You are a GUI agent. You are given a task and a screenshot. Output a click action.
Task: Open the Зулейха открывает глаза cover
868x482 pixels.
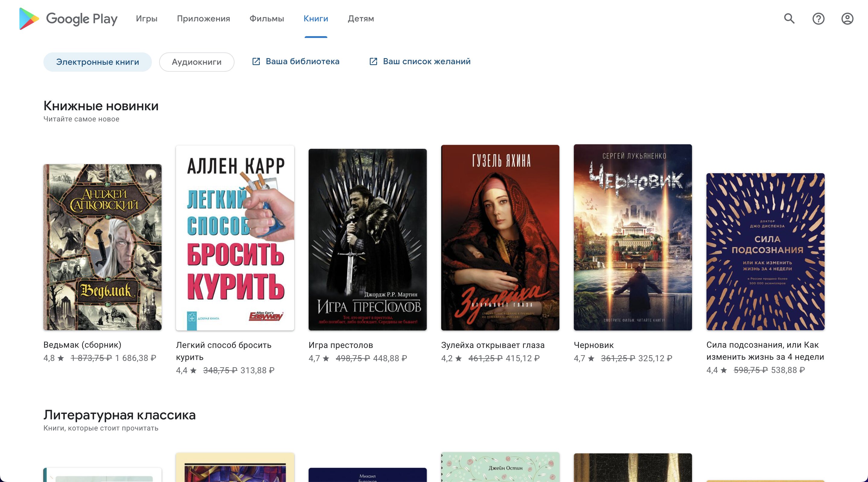point(500,237)
